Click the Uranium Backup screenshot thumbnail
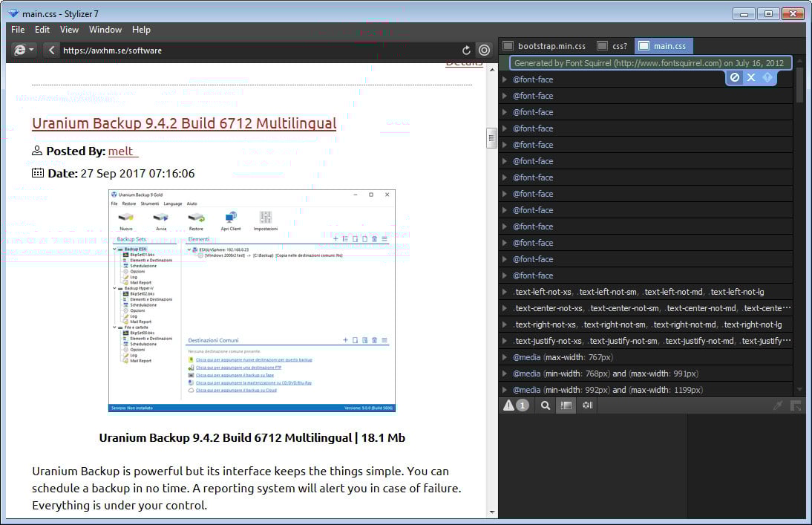This screenshot has width=812, height=525. (252, 301)
